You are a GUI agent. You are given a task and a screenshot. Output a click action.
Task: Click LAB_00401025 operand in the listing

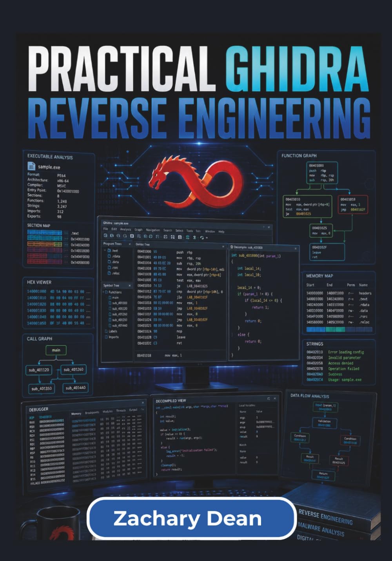coord(197,286)
